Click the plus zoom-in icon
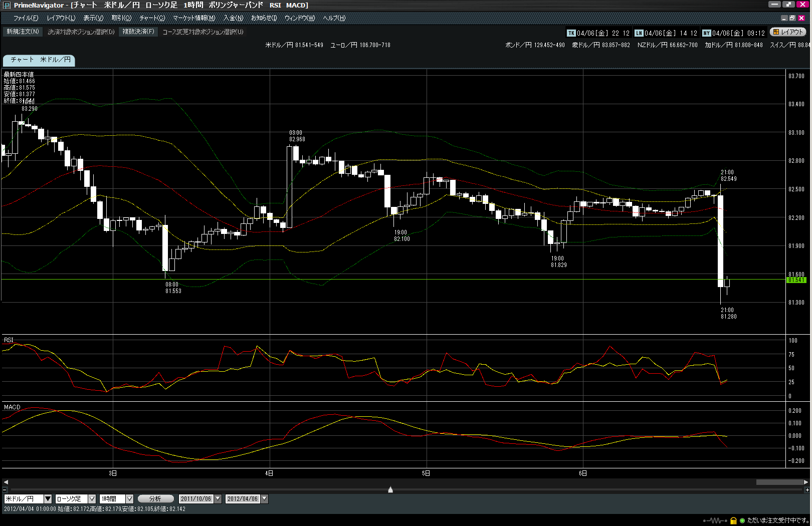The image size is (812, 526). pos(806,489)
